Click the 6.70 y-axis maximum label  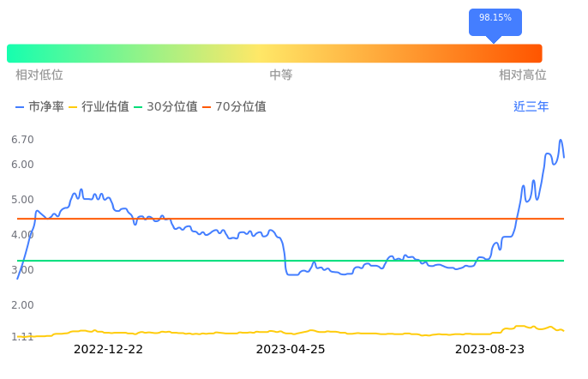tap(22, 139)
